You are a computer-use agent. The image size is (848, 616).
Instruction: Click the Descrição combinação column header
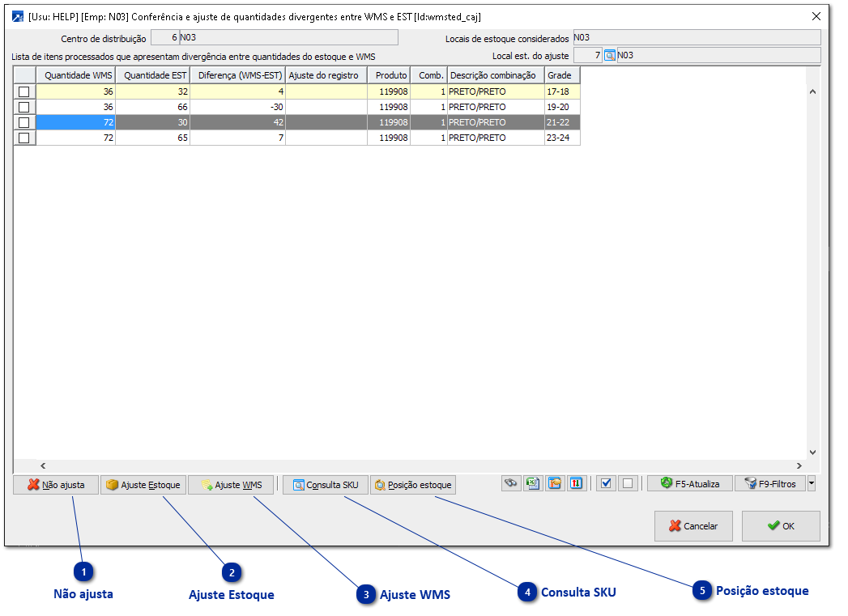(x=496, y=75)
